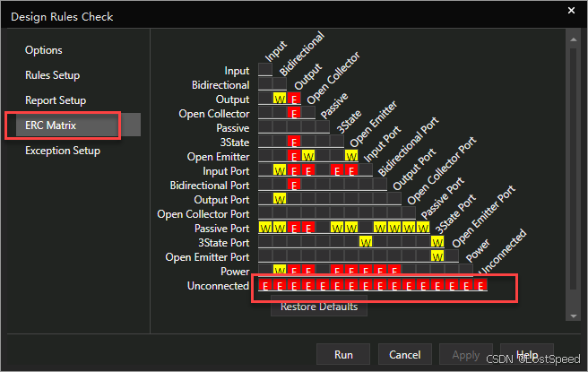Close the dialog with the X button

(x=571, y=11)
